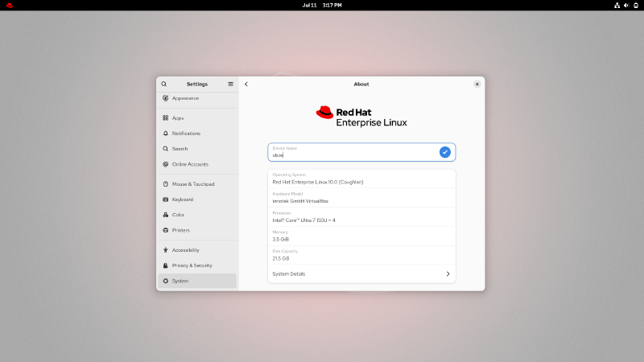This screenshot has width=644, height=362.
Task: Open Mouse & Touchpad settings
Action: (x=193, y=184)
